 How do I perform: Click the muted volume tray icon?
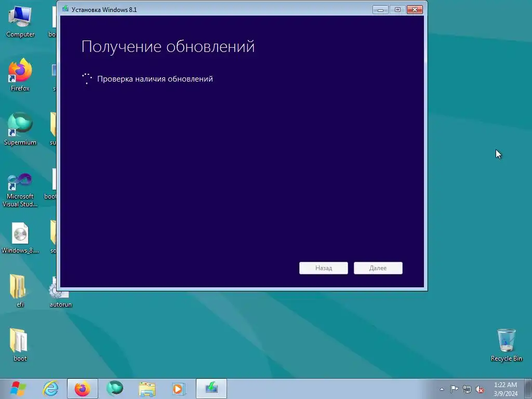(x=480, y=390)
